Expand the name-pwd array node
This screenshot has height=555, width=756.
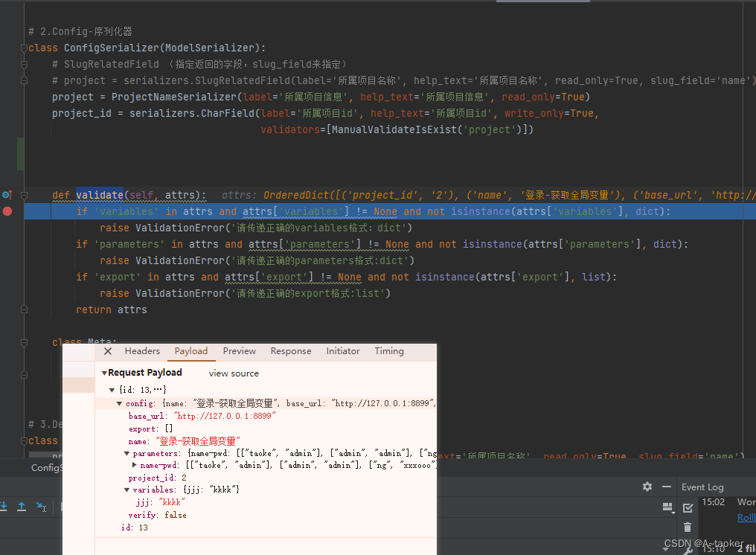point(135,465)
